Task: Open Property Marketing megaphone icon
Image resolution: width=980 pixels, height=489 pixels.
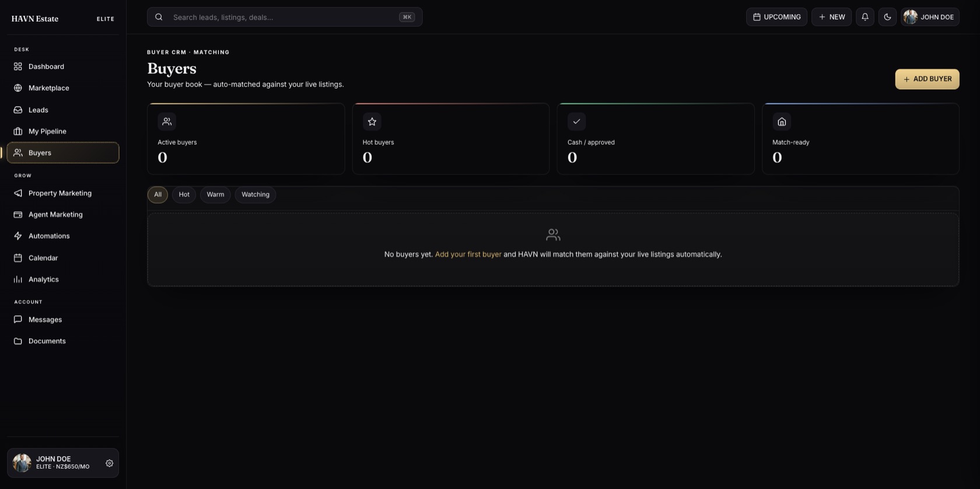Action: click(x=18, y=193)
